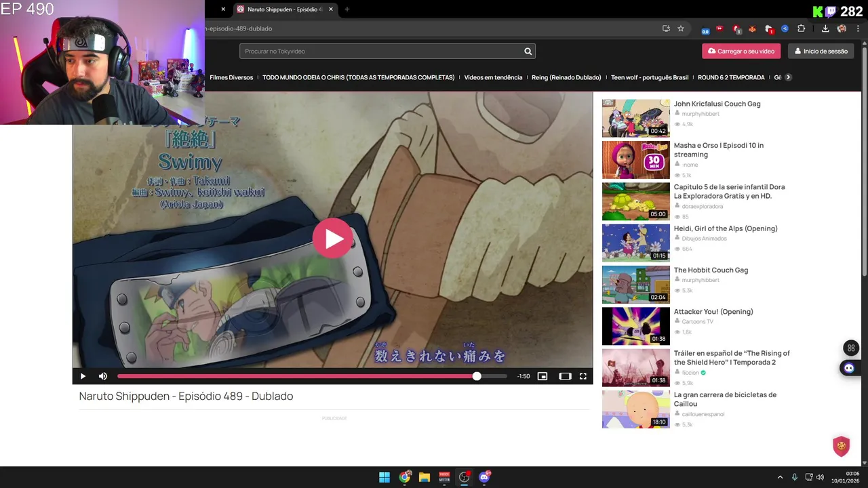
Task: Toggle theater mode in the video player
Action: coord(565,376)
